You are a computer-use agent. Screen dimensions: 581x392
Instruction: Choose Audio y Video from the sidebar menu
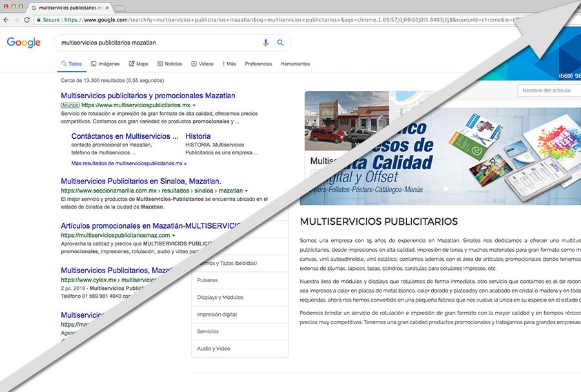coord(214,349)
